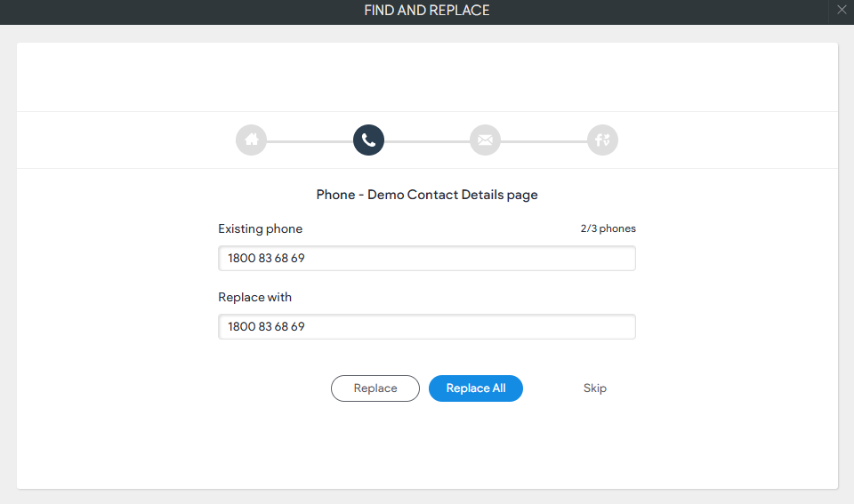Go to the home address step icon
This screenshot has height=504, width=854.
point(251,140)
